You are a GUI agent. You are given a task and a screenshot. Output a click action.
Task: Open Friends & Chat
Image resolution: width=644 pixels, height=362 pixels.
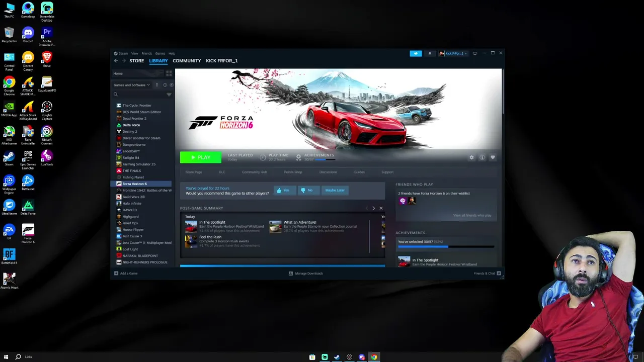pos(487,274)
